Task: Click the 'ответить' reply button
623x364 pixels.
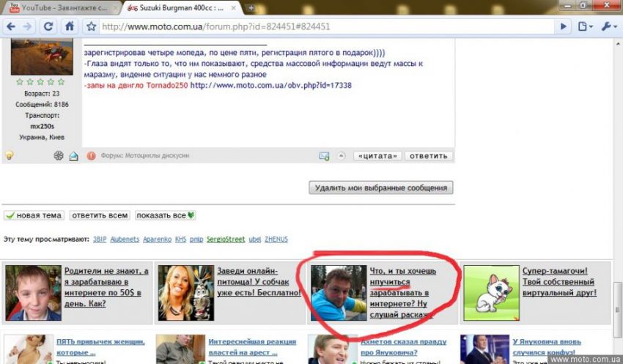Action: 428,156
